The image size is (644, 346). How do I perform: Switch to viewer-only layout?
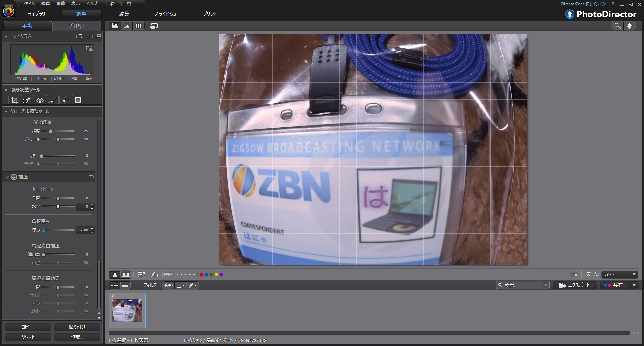127,26
